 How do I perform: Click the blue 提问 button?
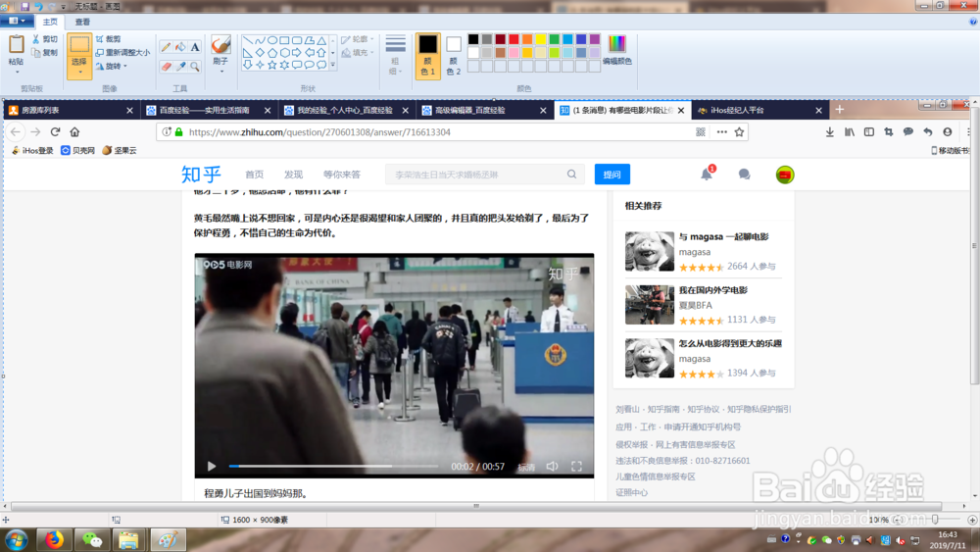(612, 175)
